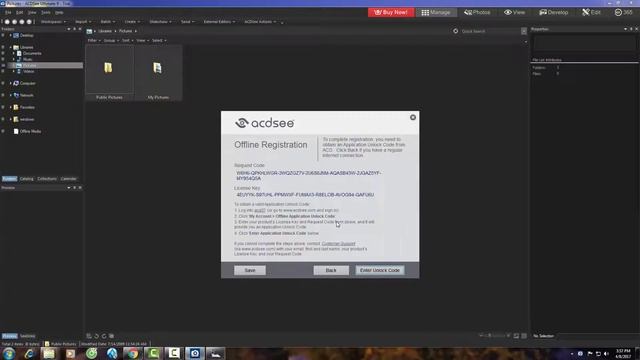
Task: Open the green Camtasia taskbar icon
Action: pos(153,353)
